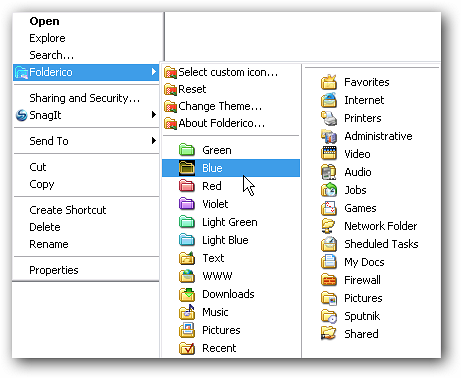Image resolution: width=461 pixels, height=378 pixels.
Task: Expand the Send To submenu arrow
Action: coord(153,141)
